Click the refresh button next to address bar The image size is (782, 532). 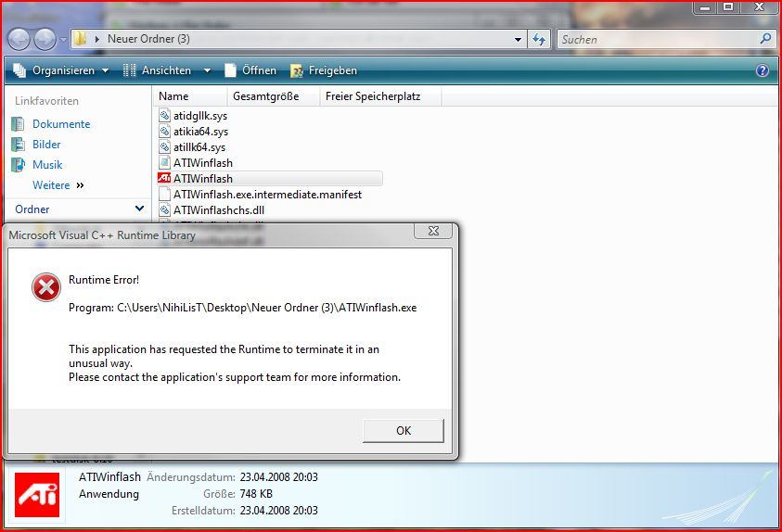coord(539,39)
